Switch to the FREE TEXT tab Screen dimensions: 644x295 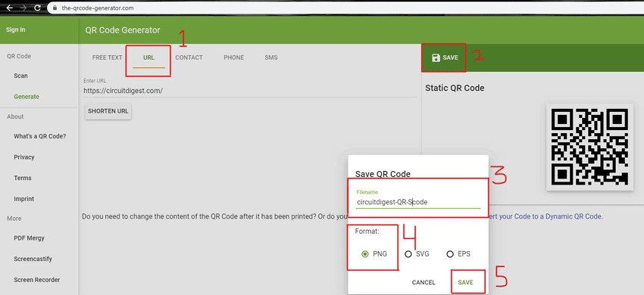[107, 57]
